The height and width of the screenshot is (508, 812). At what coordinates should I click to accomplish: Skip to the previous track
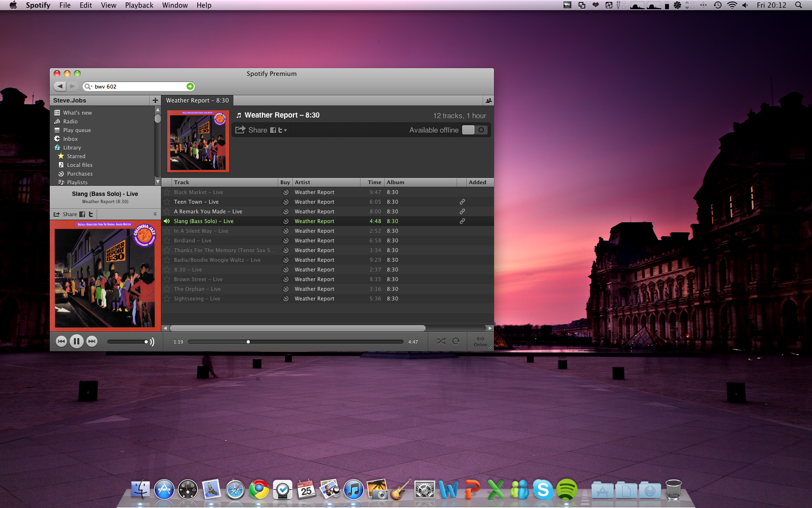tap(61, 342)
